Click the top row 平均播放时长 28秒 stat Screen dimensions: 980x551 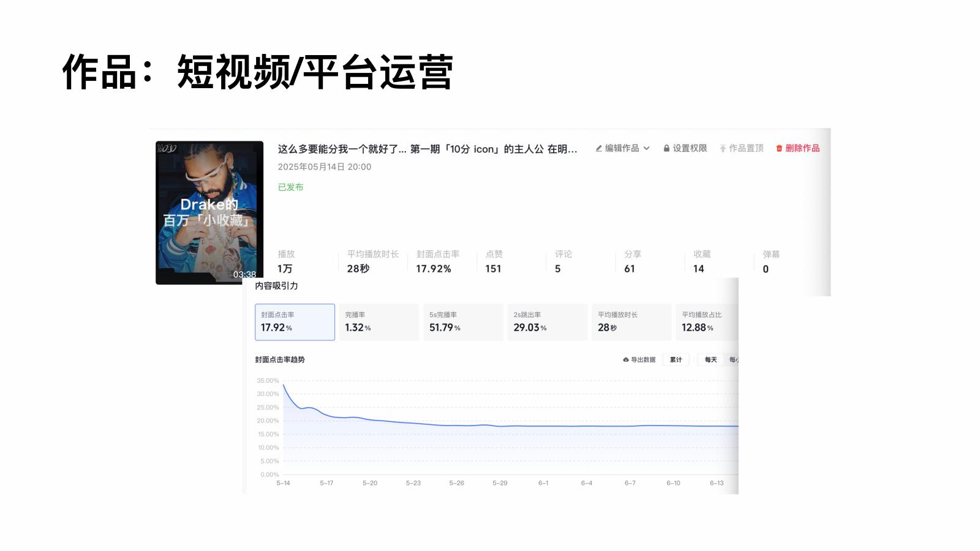point(372,261)
